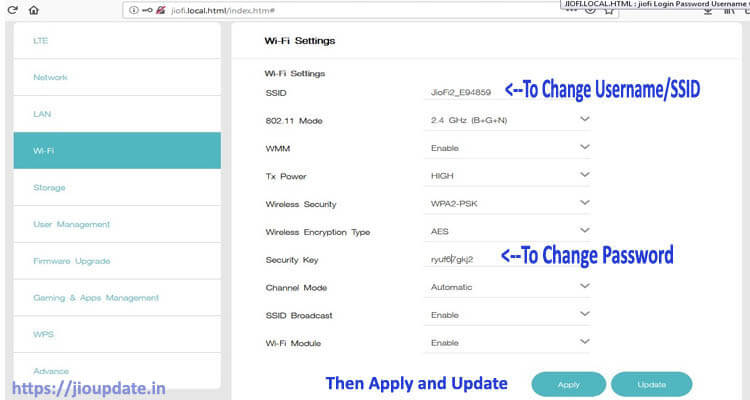Open Gaming & Apps Management section

pyautogui.click(x=117, y=298)
